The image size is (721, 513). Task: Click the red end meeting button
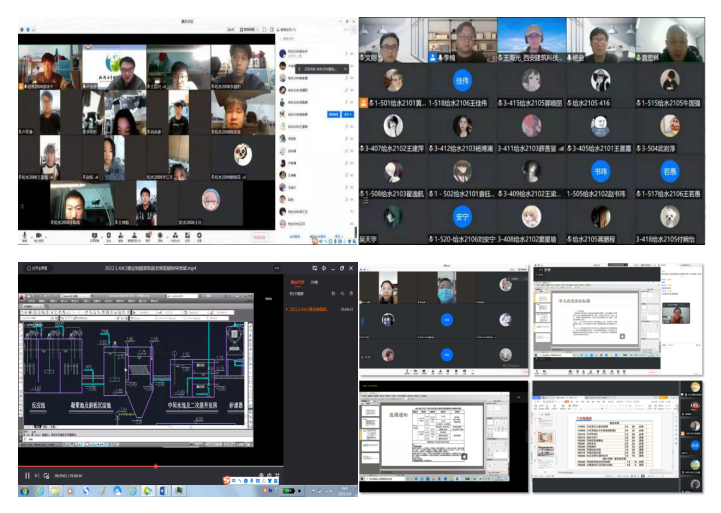coord(258,237)
